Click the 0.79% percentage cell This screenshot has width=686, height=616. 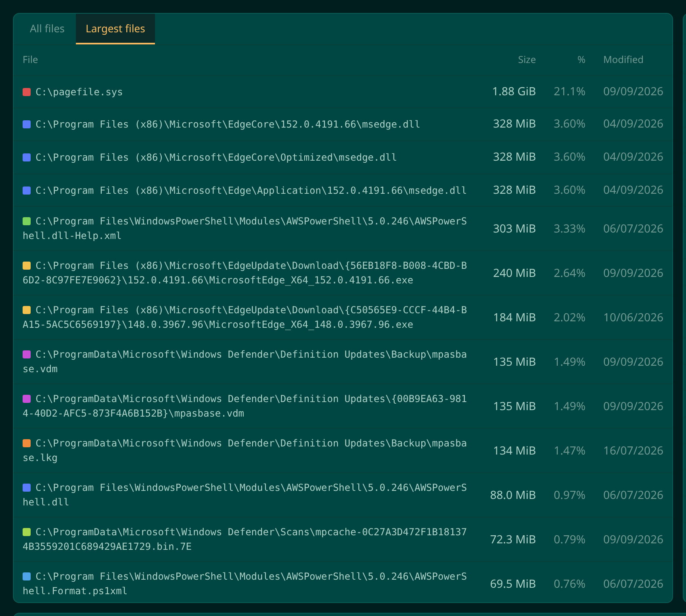pyautogui.click(x=569, y=540)
